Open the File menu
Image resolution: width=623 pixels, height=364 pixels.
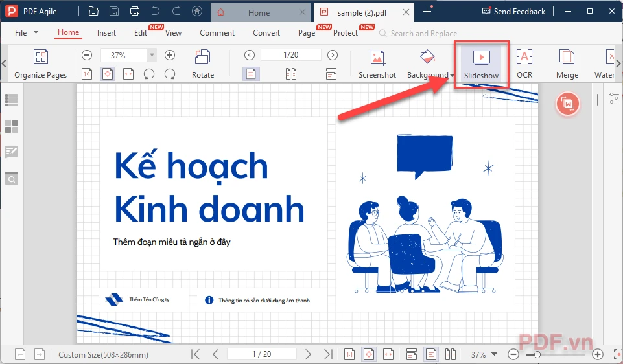[x=26, y=33]
